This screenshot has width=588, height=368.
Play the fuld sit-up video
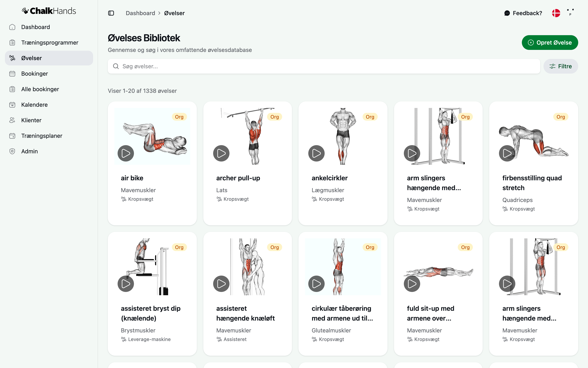point(412,284)
